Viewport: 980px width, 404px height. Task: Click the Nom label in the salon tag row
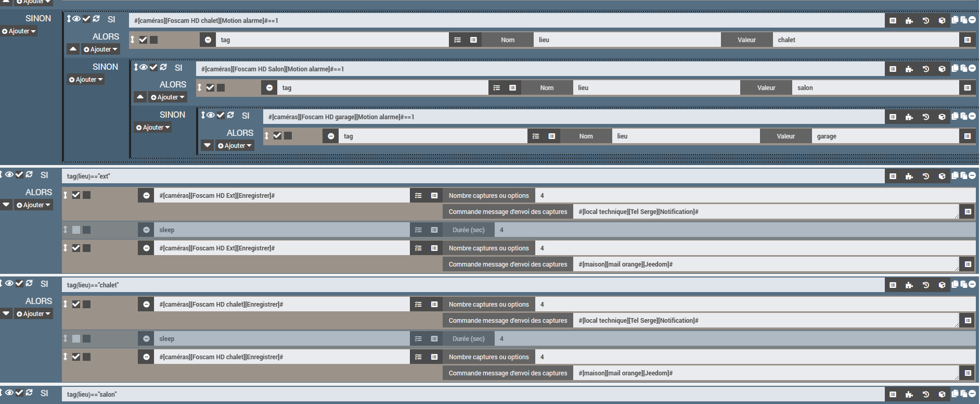[x=547, y=88]
